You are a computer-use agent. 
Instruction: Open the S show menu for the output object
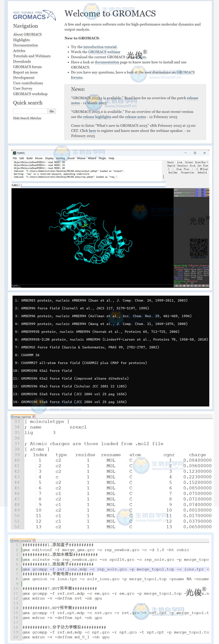click(x=200, y=193)
